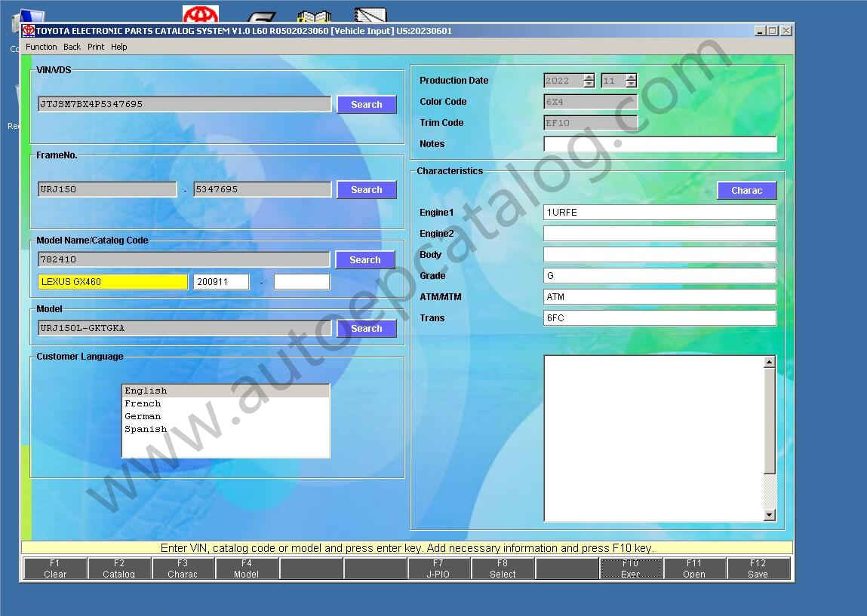This screenshot has width=867, height=616.
Task: Maximize the Toyota parts catalog window
Action: (x=773, y=31)
